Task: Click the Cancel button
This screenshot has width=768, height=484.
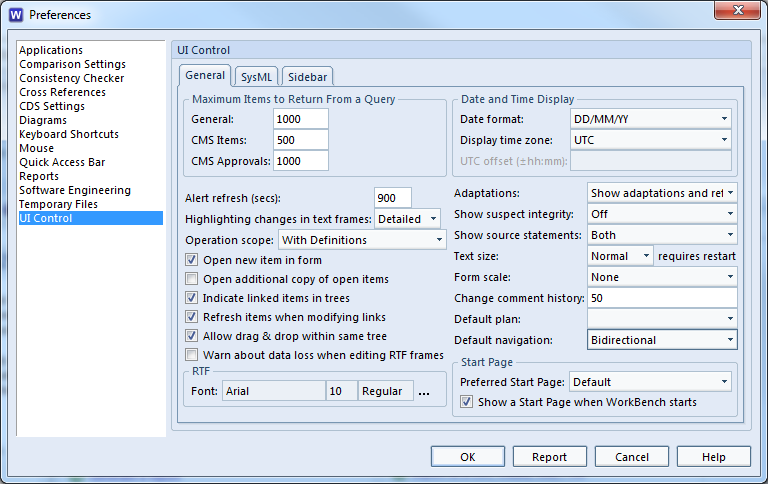Action: (x=632, y=457)
